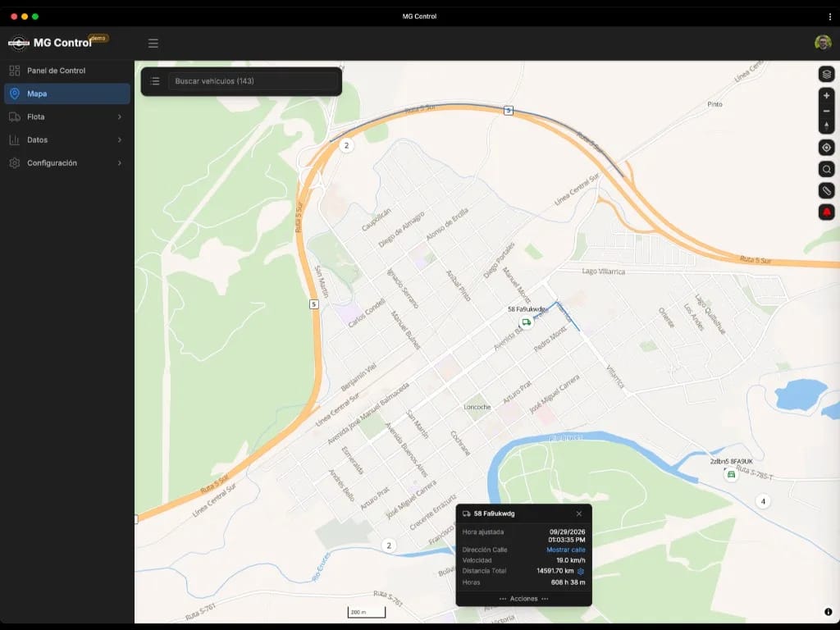Click the Datos chart icon in the sidebar
This screenshot has height=630, width=840.
[15, 139]
